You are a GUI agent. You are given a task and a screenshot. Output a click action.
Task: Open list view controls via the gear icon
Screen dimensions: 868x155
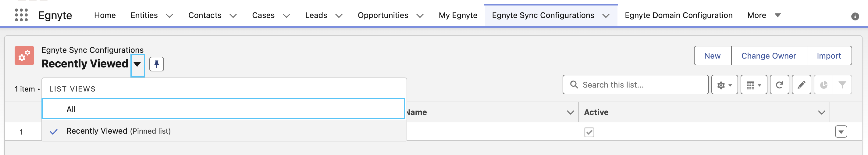724,85
